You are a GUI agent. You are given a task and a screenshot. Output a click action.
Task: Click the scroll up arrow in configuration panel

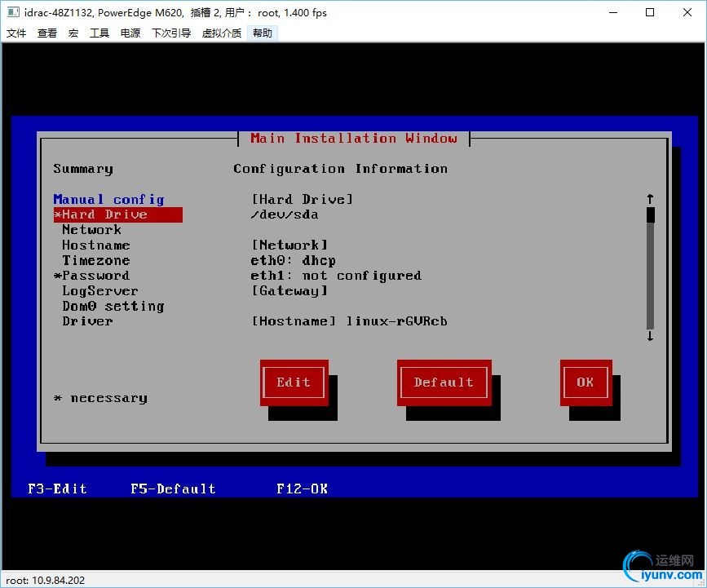(650, 199)
